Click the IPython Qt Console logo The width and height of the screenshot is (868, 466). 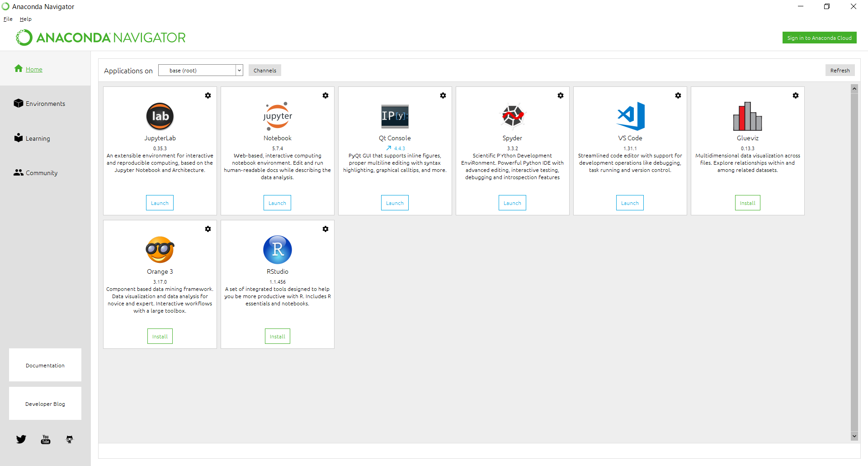[395, 116]
